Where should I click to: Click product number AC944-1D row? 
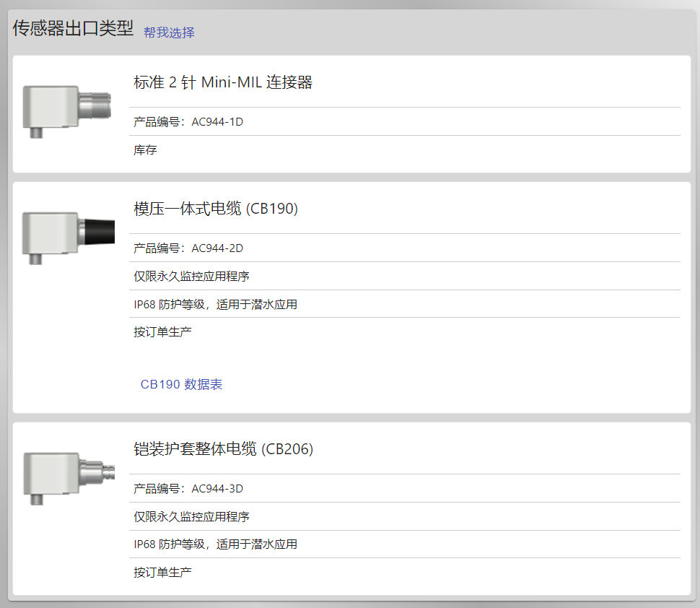[404, 121]
